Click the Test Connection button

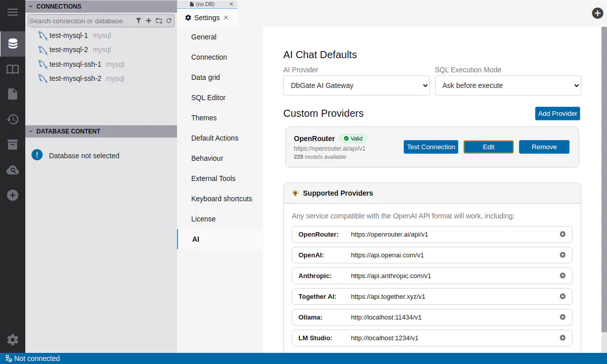coord(431,147)
